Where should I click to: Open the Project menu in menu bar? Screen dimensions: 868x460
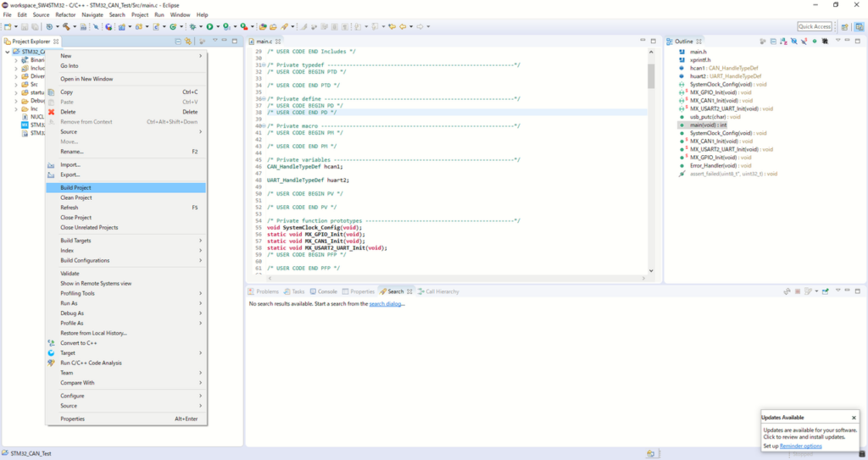[140, 15]
